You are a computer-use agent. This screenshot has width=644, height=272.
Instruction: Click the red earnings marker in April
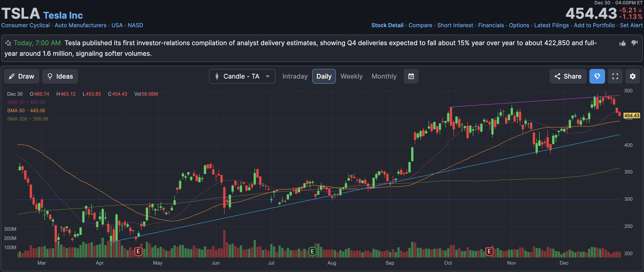138,251
